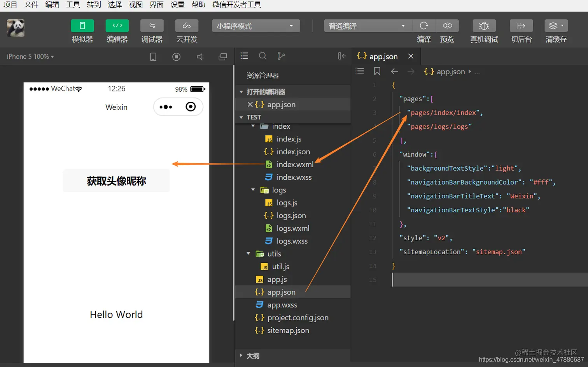Toggle the editor (编辑器) panel button
The height and width of the screenshot is (367, 588).
click(117, 26)
